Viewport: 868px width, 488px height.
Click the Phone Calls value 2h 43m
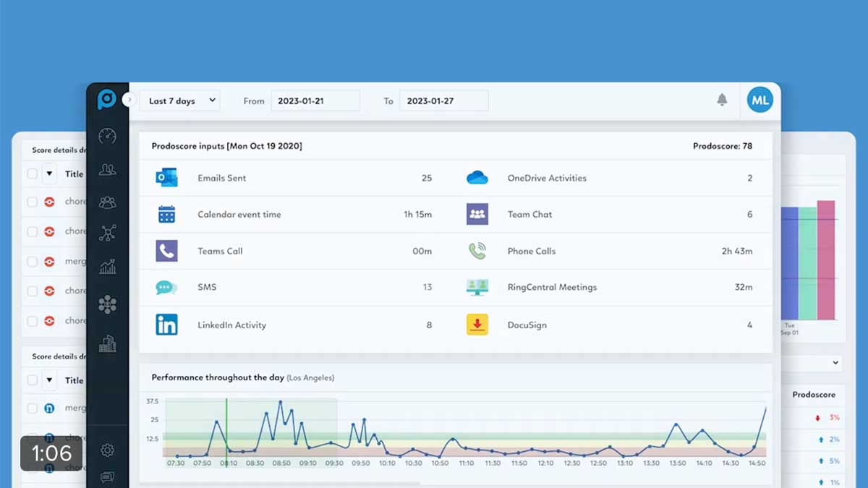737,251
